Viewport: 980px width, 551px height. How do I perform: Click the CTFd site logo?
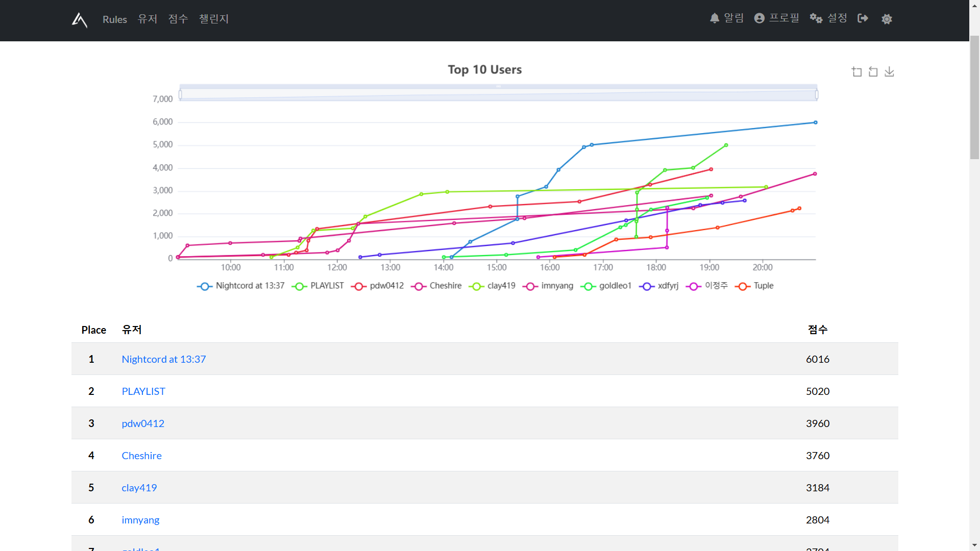80,19
